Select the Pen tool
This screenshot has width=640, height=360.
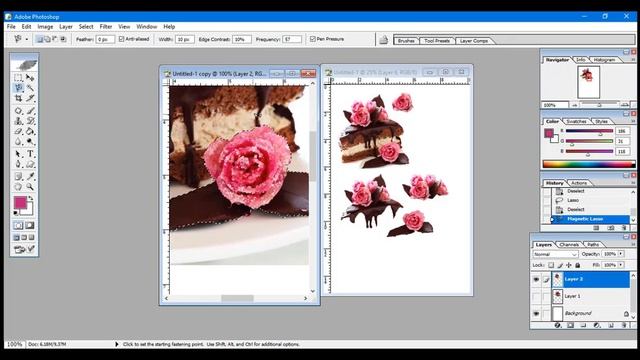(x=18, y=164)
